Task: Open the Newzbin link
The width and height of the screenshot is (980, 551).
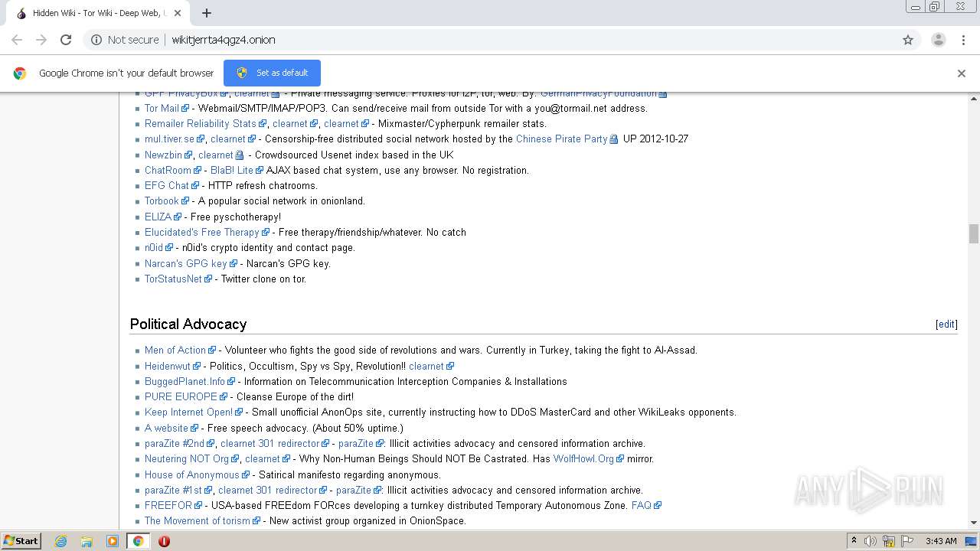Action: [163, 155]
